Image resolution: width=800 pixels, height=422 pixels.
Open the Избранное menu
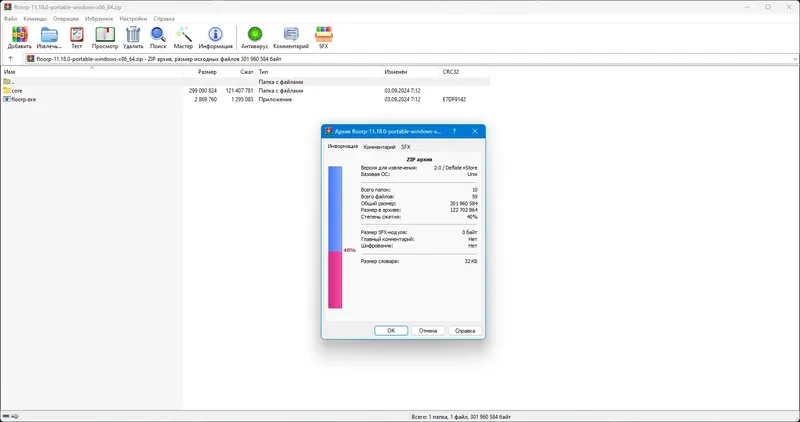click(99, 18)
